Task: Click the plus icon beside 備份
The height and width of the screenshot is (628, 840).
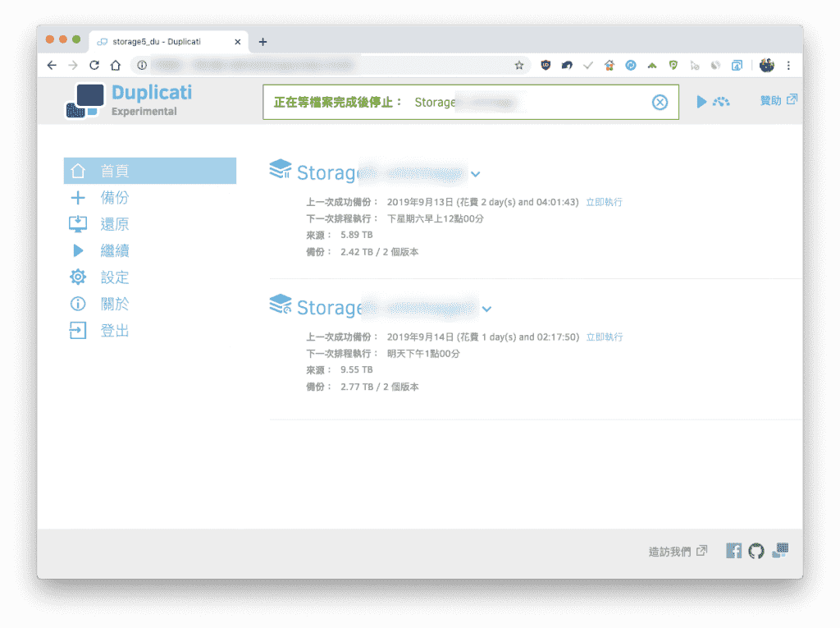Action: point(78,197)
